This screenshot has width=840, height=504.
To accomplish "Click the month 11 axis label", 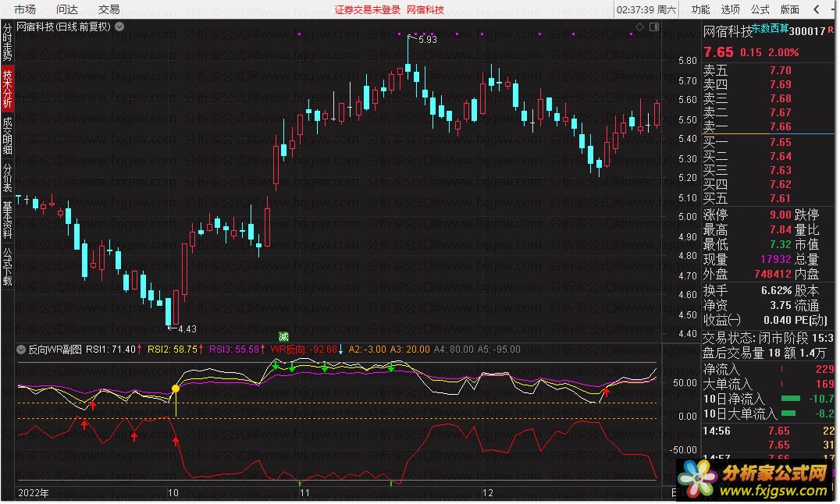I will point(304,493).
